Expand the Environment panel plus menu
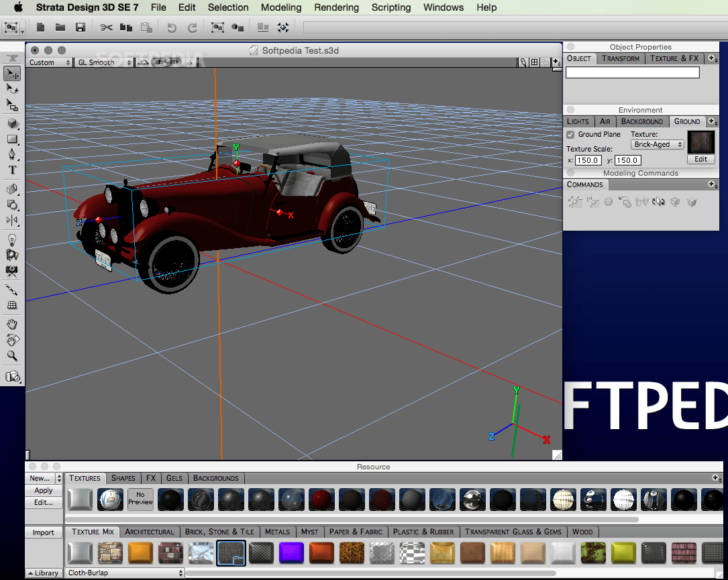 712,121
